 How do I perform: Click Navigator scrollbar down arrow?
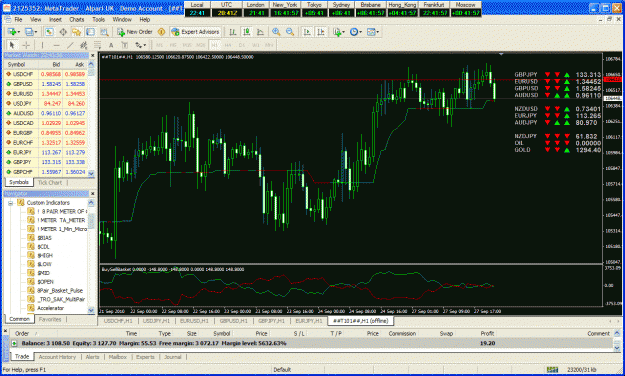[x=91, y=310]
